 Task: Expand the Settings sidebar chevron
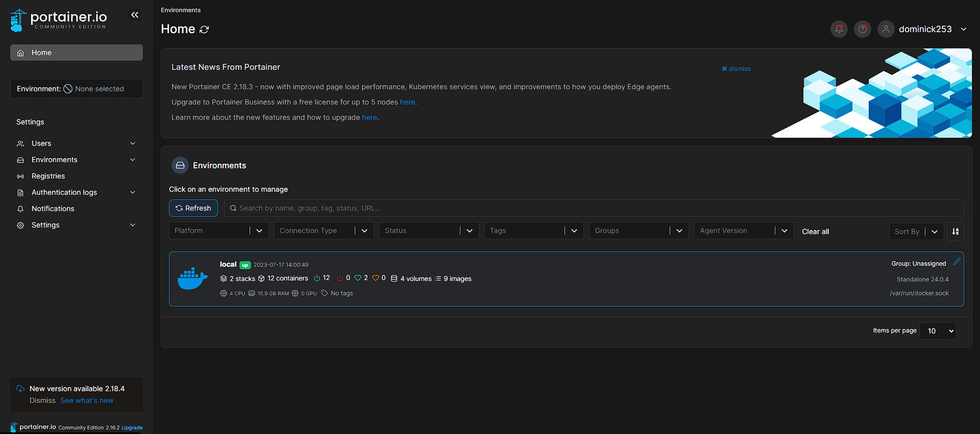[x=133, y=225]
